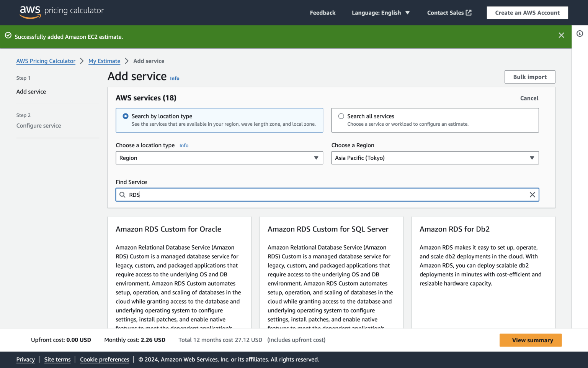Image resolution: width=588 pixels, height=368 pixels.
Task: Open the info panel on the right edge
Action: pos(579,34)
